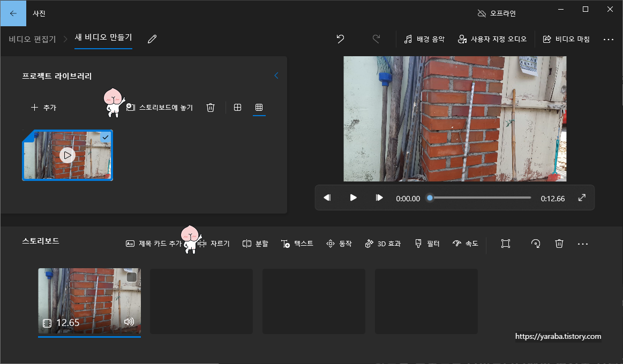Select the storyboard clip of 12.65 seconds

click(89, 301)
